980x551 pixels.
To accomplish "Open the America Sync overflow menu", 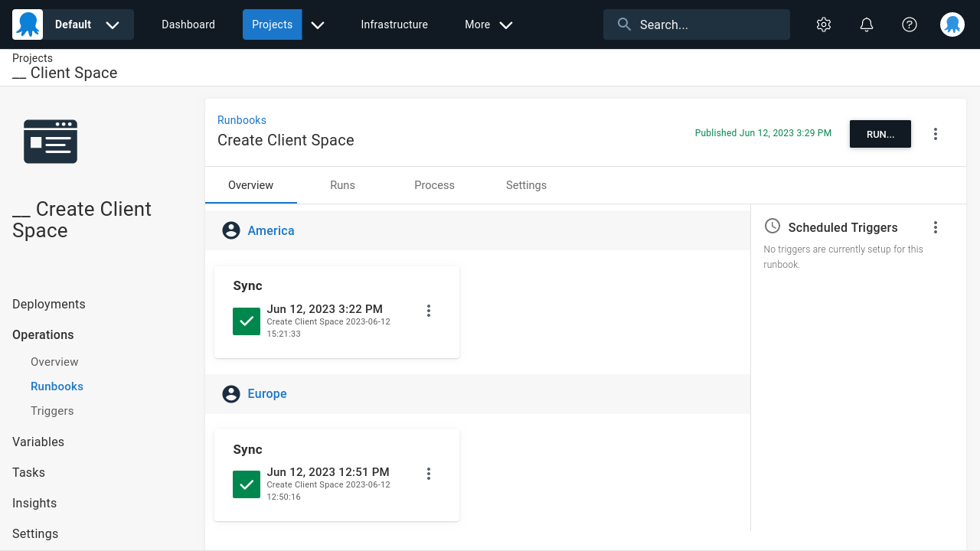I will click(429, 311).
